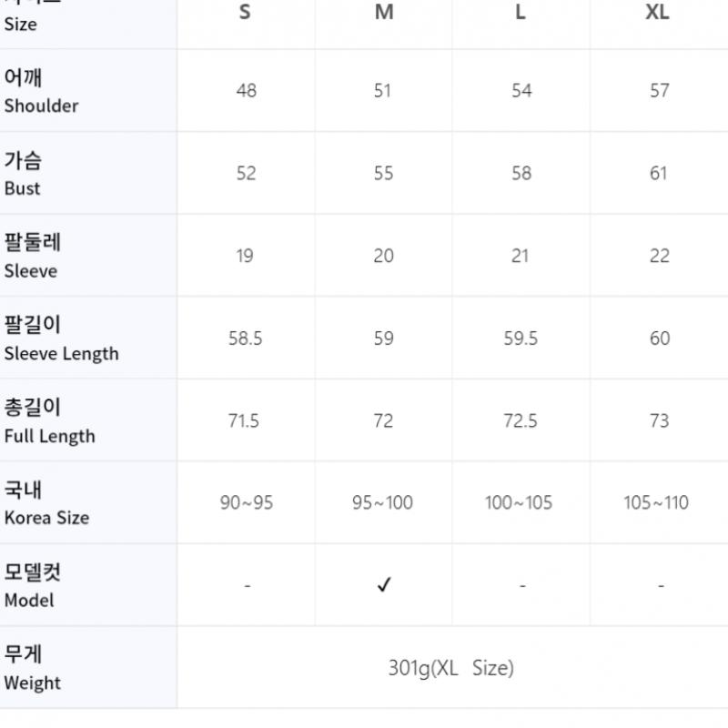
Task: Select sleeve length value 59.5
Action: [521, 339]
